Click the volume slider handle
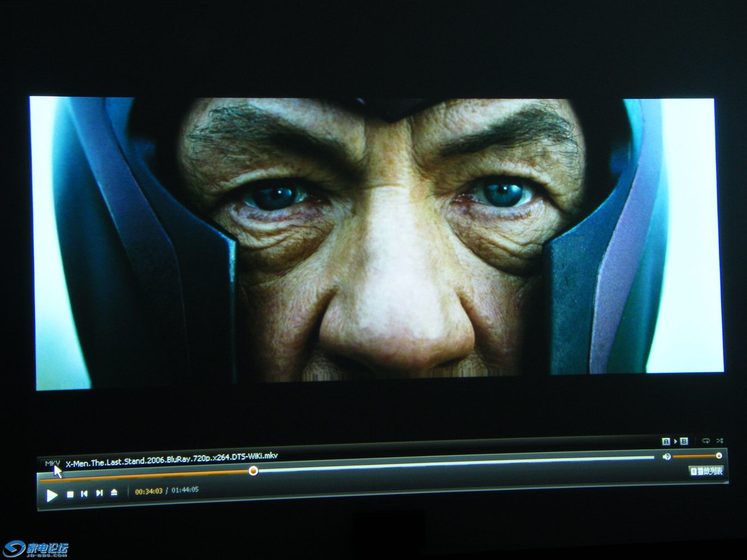This screenshot has width=747, height=560. point(719,456)
